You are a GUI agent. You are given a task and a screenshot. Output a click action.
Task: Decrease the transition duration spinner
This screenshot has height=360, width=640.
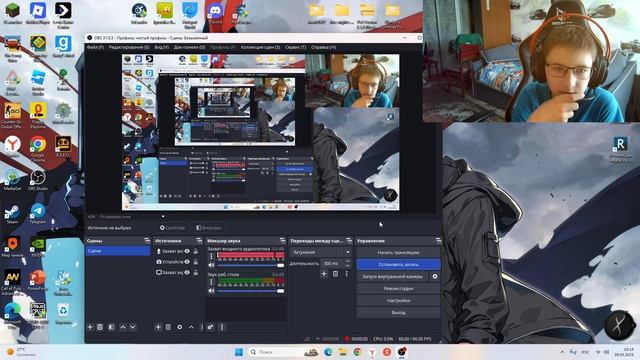click(347, 266)
